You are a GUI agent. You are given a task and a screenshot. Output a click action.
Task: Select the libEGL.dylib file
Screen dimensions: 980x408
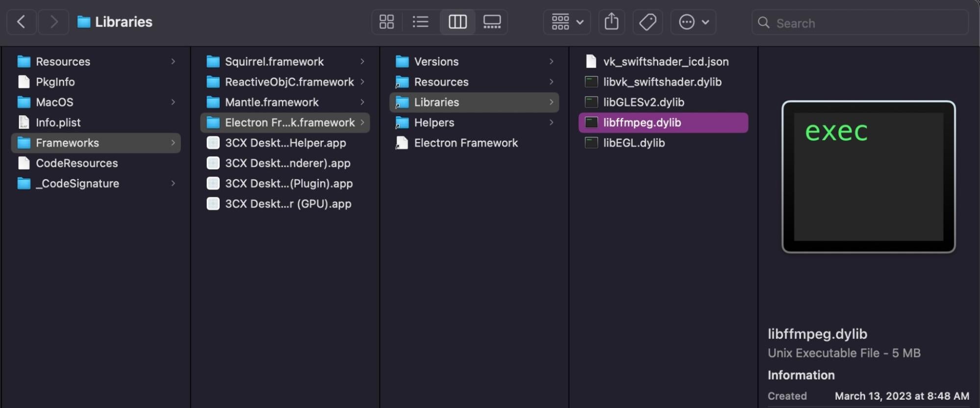633,143
